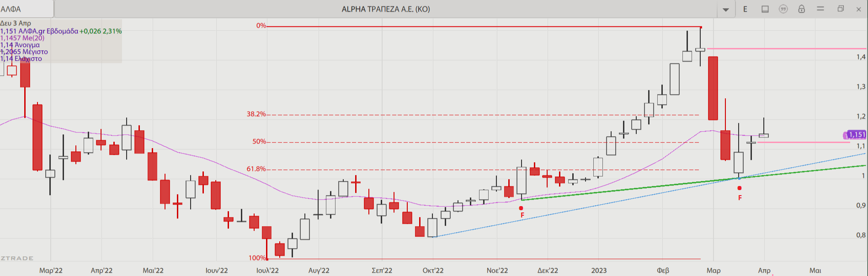The width and height of the screenshot is (868, 276).
Task: Click the Μαι'22 date axis label
Action: (153, 271)
